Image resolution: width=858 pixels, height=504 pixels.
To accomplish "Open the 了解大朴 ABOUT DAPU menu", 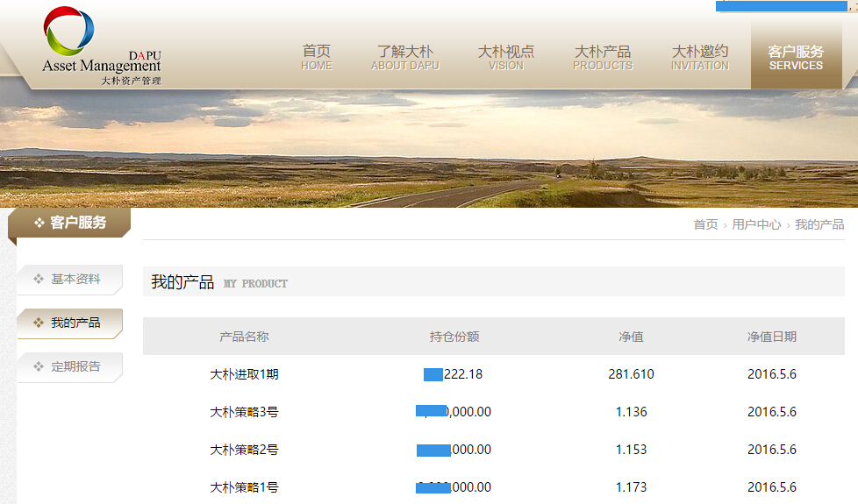I will pyautogui.click(x=405, y=57).
